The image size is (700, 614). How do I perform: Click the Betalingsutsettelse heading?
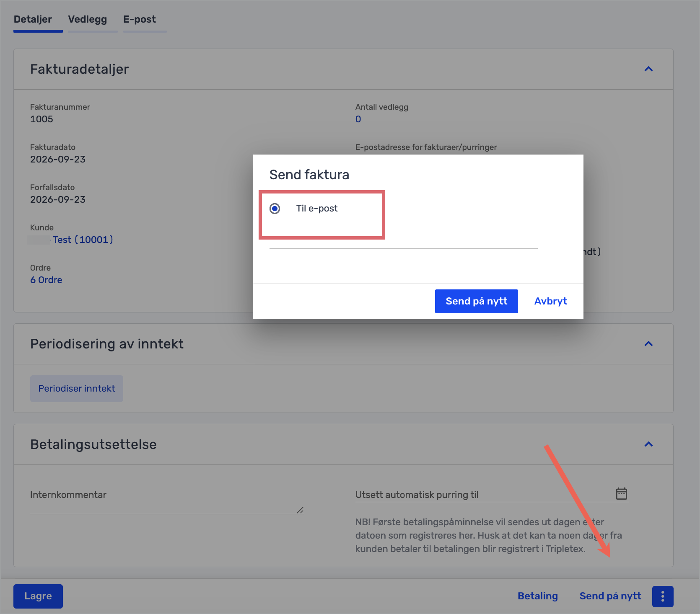tap(93, 444)
